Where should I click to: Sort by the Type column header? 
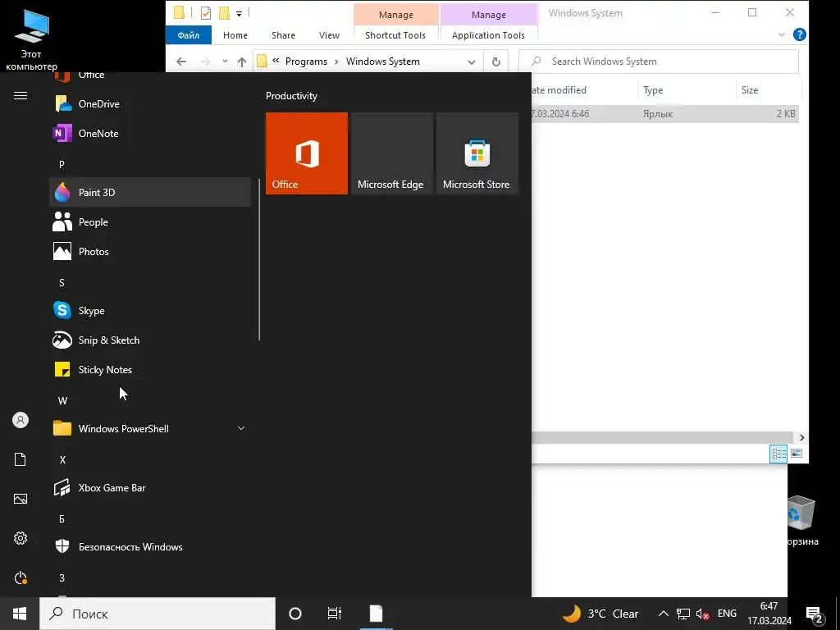687,90
